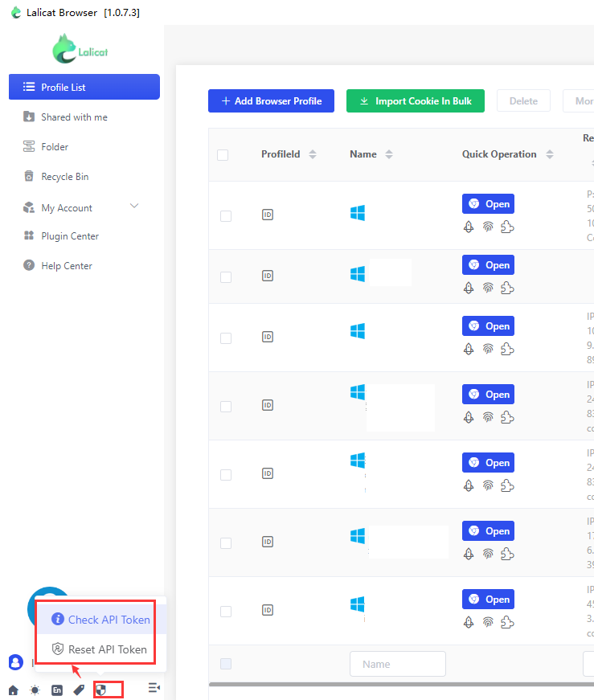The width and height of the screenshot is (594, 700).
Task: Check the sixth profile row checkbox
Action: coord(226,543)
